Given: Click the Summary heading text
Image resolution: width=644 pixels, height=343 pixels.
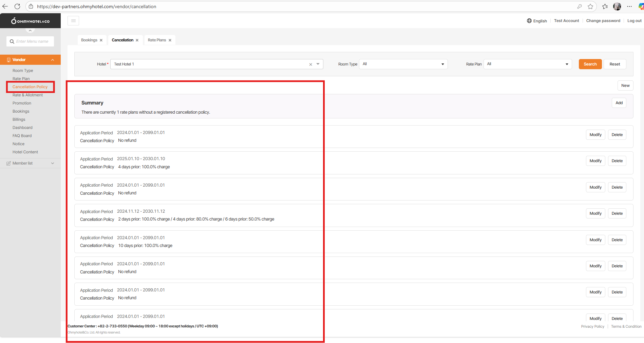Looking at the screenshot, I should 92,103.
